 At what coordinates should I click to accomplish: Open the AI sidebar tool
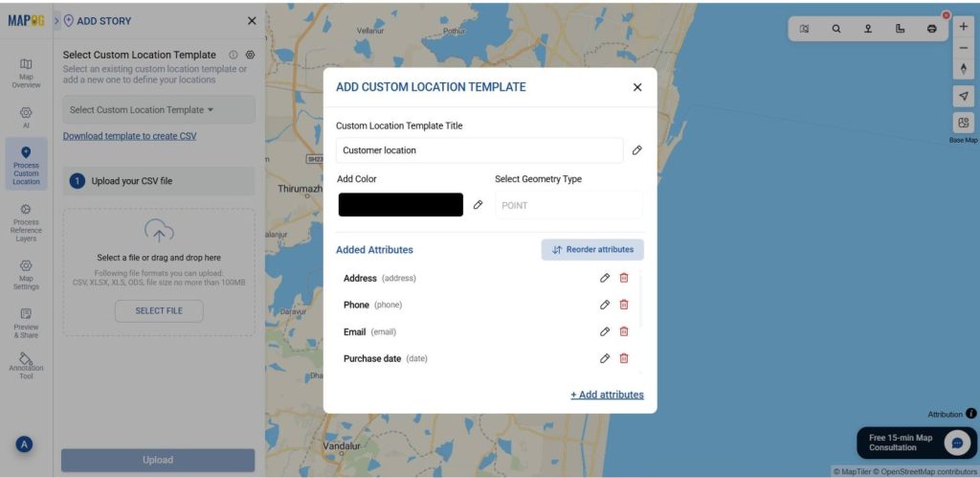tap(26, 116)
